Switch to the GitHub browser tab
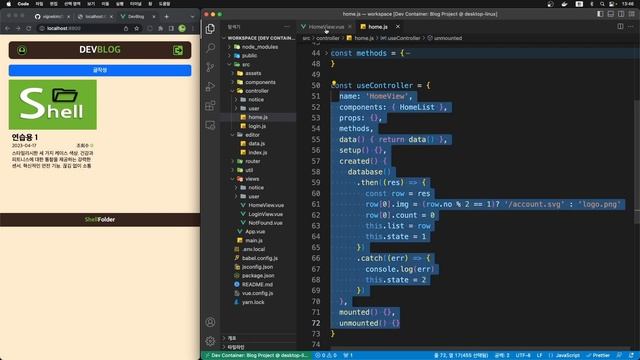The image size is (640, 360). pyautogui.click(x=51, y=17)
